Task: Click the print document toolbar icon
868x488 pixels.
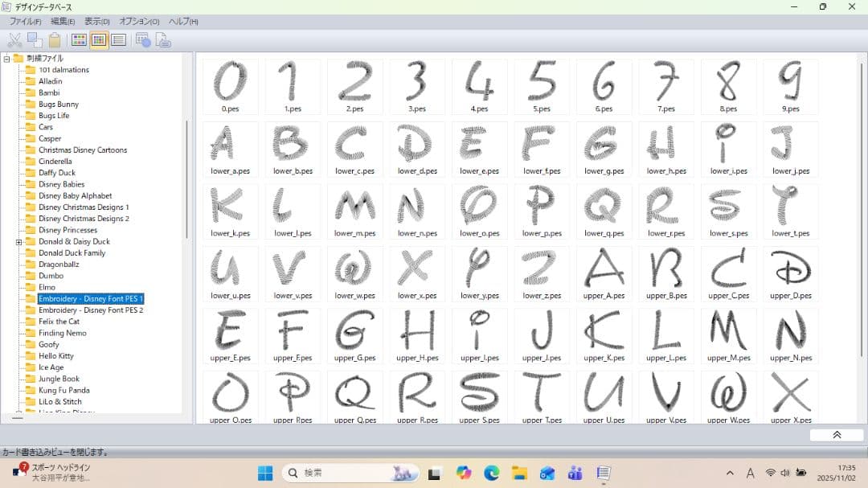Action: tap(162, 40)
